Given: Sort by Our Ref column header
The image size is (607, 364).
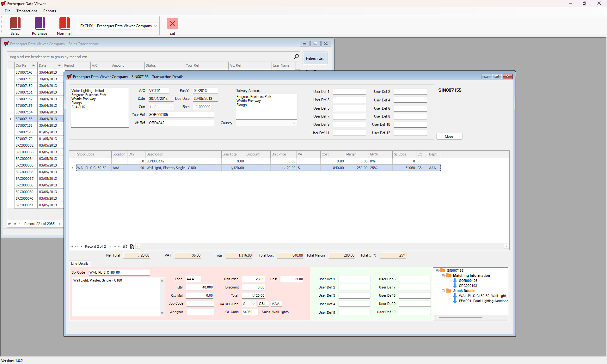Looking at the screenshot, I should (x=26, y=65).
